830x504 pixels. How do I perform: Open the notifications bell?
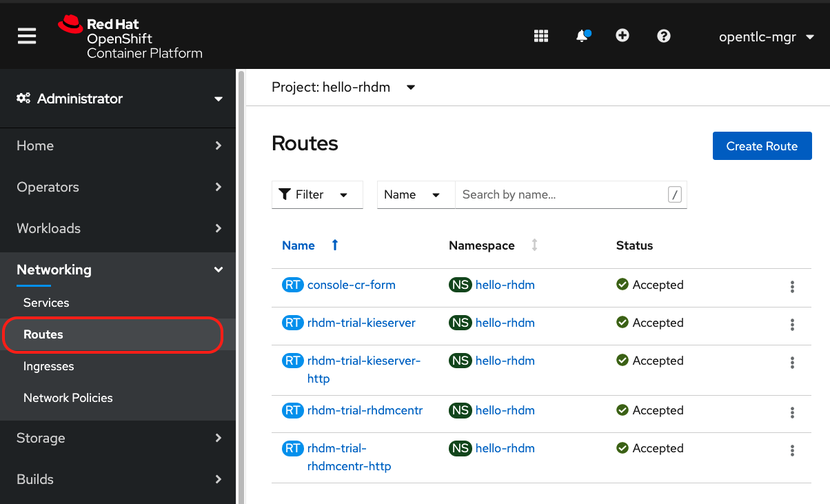tap(583, 36)
